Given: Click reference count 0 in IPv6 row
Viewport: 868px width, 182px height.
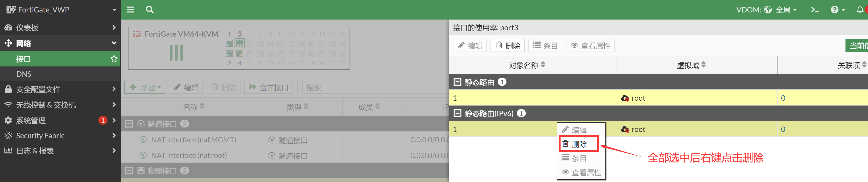Looking at the screenshot, I should [783, 129].
